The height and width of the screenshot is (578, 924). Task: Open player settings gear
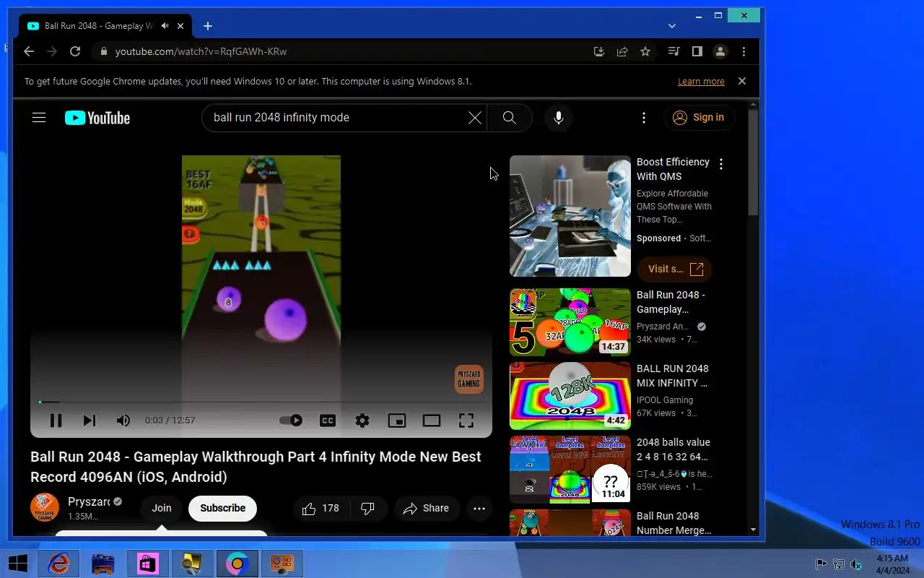(x=362, y=420)
